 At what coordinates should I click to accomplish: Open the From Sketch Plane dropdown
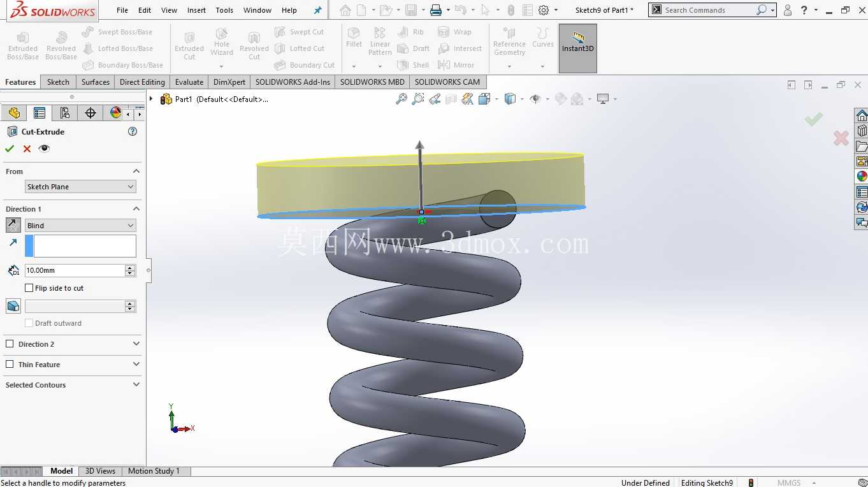[80, 187]
